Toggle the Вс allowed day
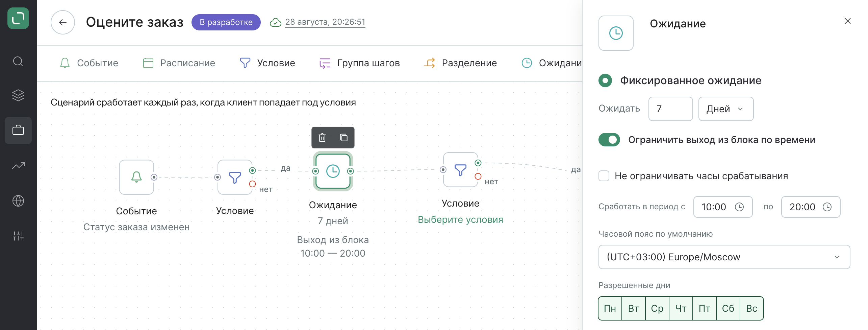This screenshot has width=868, height=330. [752, 308]
